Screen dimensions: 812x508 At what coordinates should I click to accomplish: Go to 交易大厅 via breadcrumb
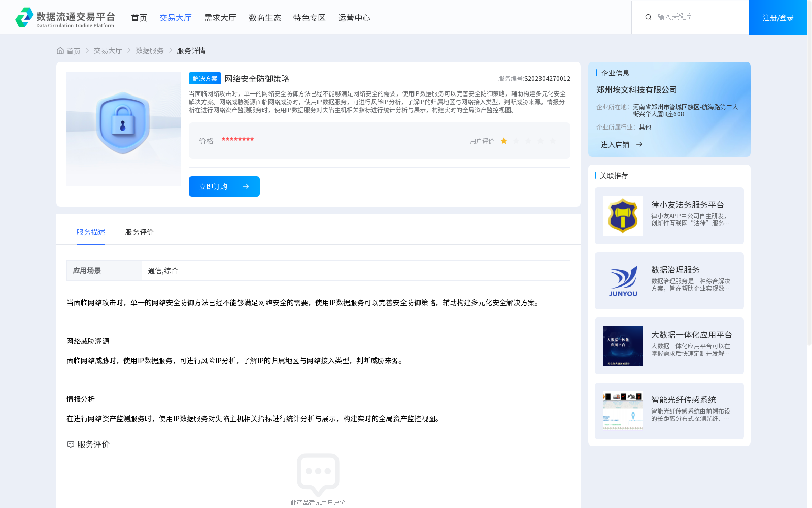[x=108, y=51]
